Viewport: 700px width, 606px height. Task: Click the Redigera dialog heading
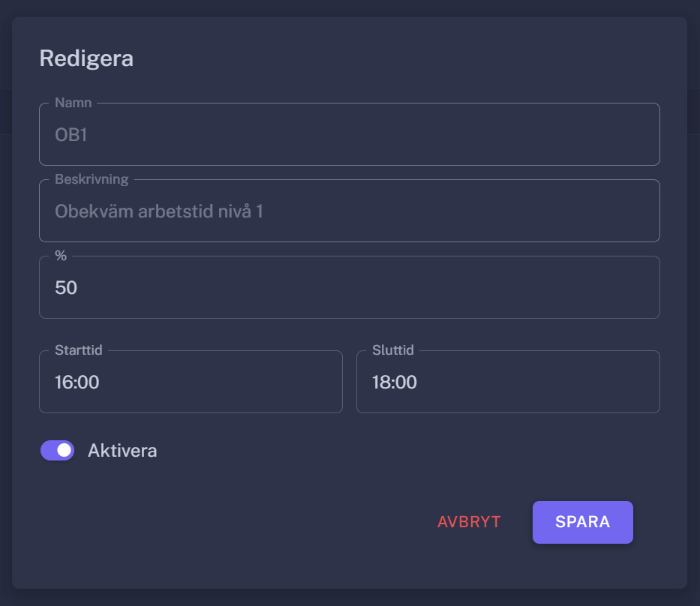(x=86, y=58)
